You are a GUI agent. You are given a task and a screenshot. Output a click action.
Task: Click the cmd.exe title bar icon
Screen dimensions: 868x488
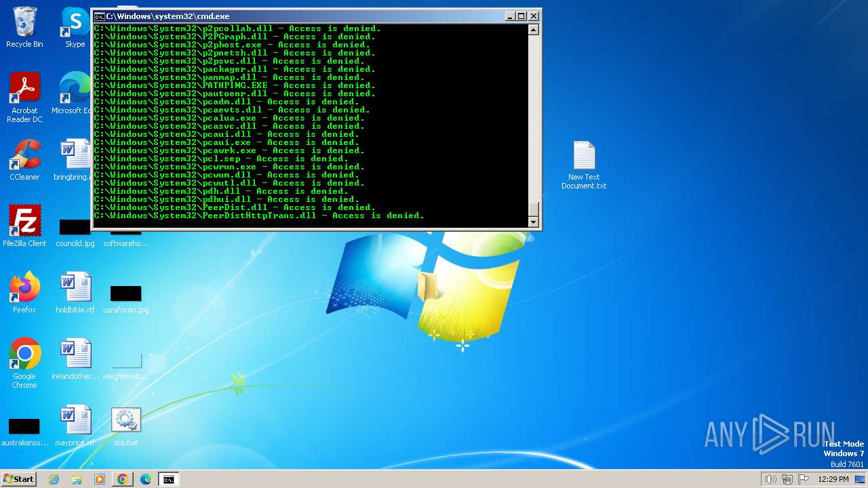point(99,16)
